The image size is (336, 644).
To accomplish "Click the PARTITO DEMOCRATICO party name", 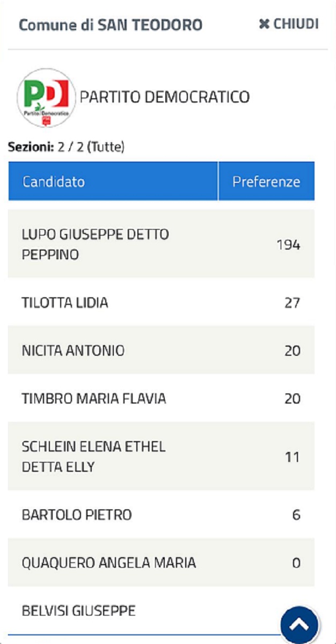I will click(165, 97).
